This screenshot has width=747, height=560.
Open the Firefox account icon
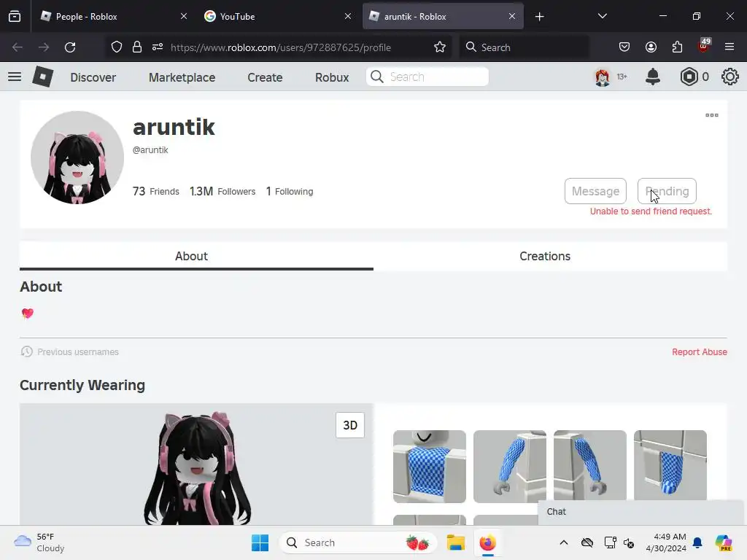point(651,47)
